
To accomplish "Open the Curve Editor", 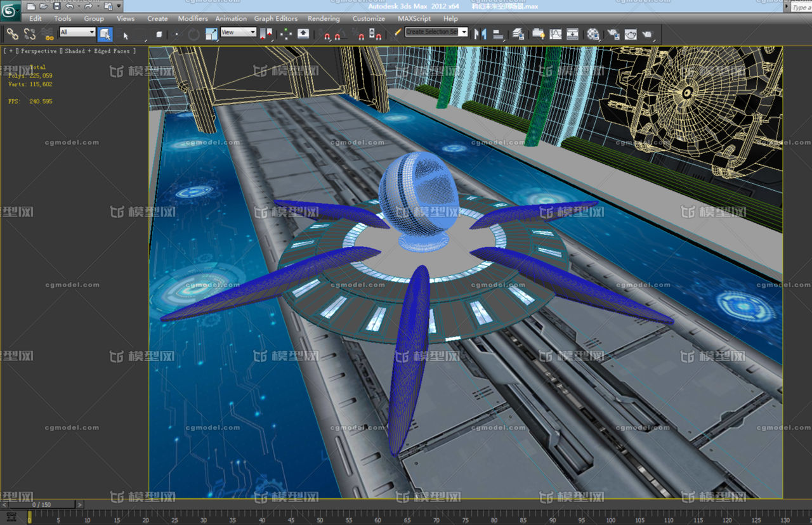I will [555, 34].
